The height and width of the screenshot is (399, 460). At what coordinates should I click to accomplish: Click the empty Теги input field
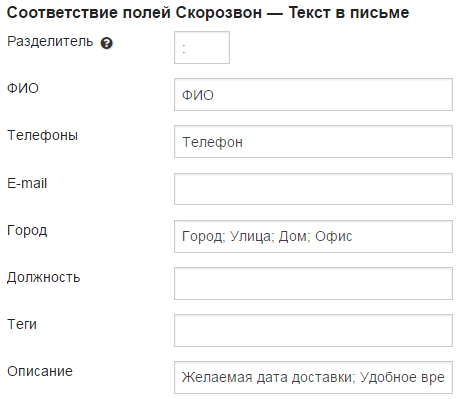[313, 330]
